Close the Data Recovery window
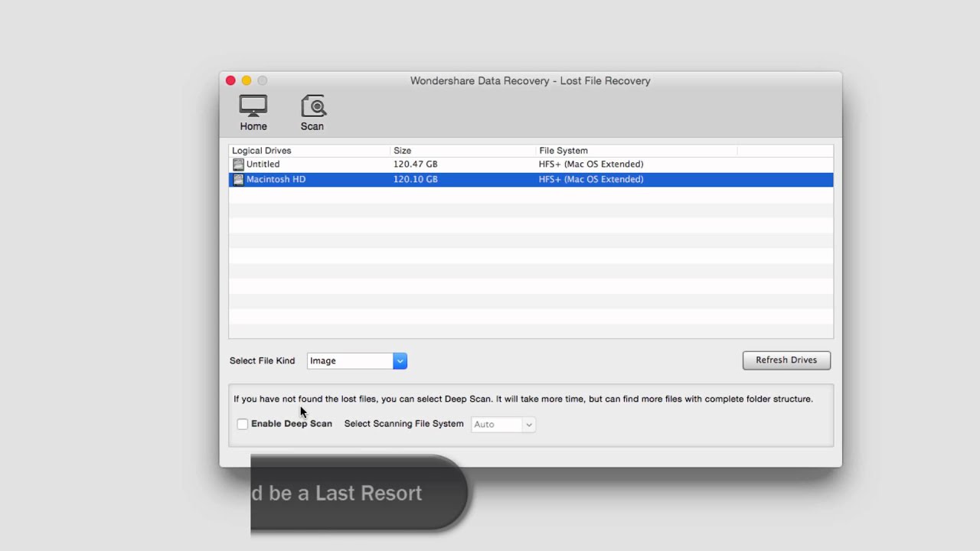980x551 pixels. click(230, 80)
